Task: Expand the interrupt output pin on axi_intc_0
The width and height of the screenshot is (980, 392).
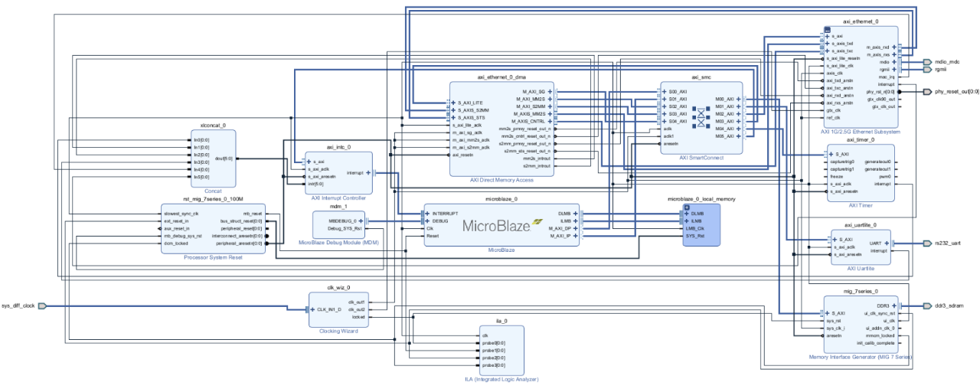Action: point(368,173)
